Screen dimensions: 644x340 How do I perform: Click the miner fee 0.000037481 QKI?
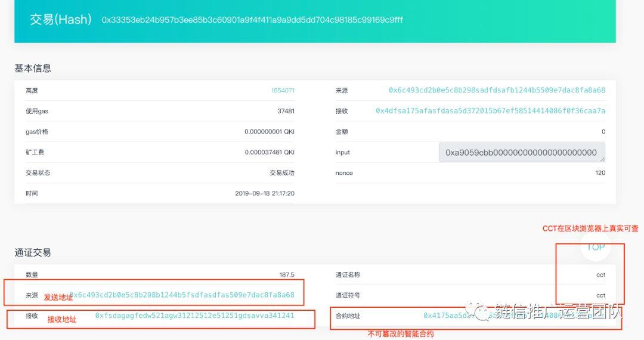point(270,152)
